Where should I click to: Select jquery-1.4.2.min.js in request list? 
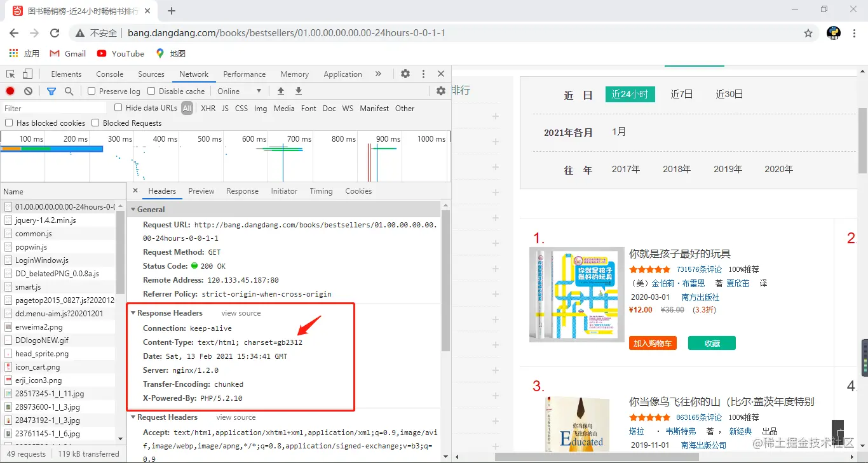click(46, 220)
